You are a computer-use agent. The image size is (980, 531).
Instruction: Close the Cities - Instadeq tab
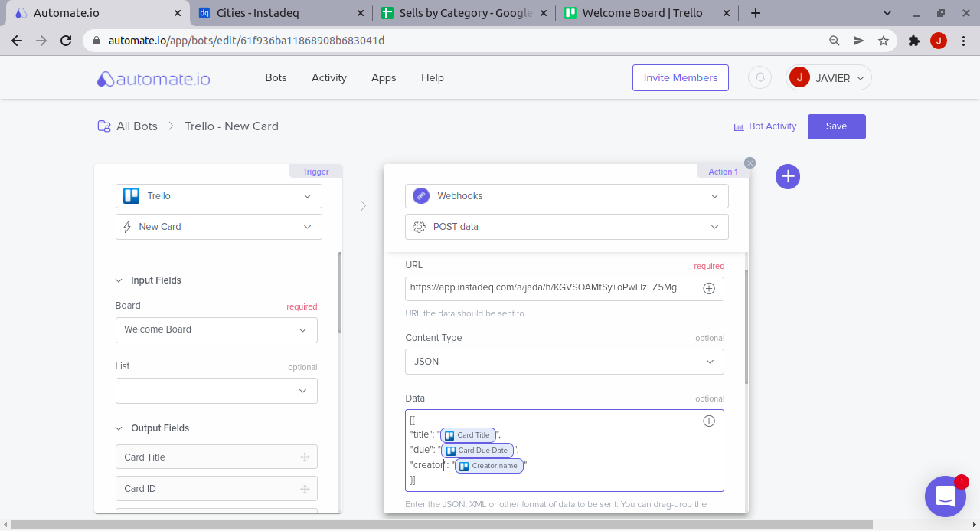pos(361,13)
